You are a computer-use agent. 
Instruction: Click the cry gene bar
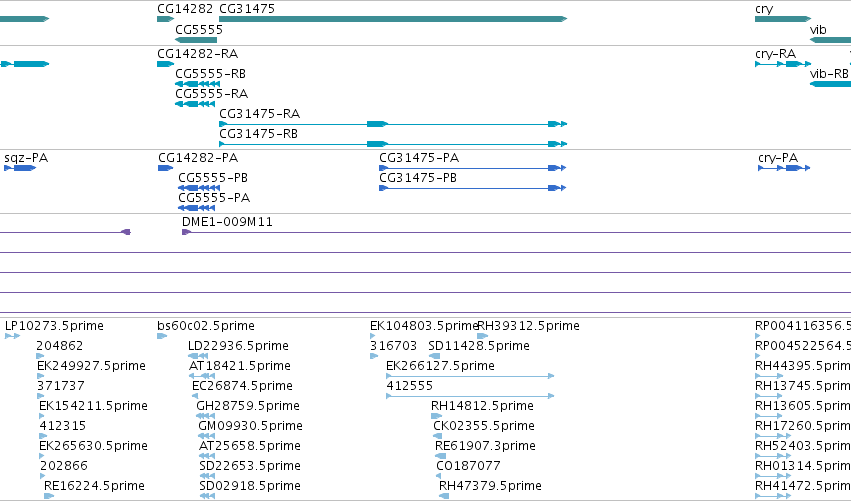(x=783, y=19)
